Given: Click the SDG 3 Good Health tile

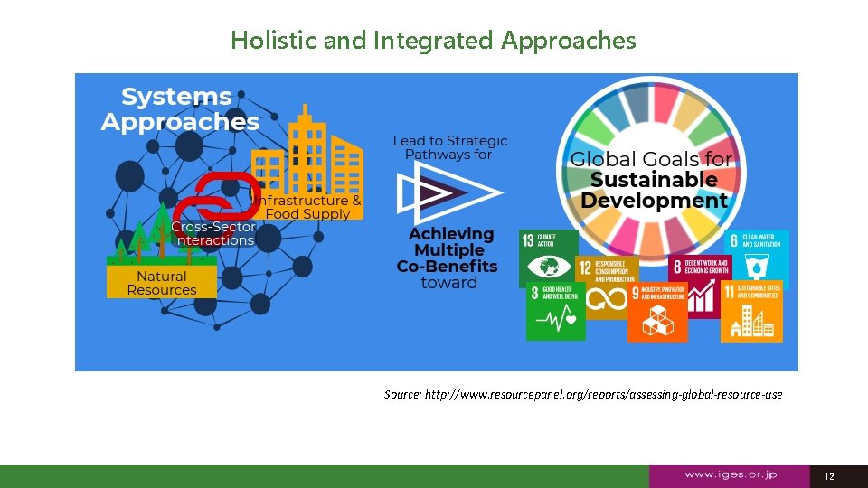Looking at the screenshot, I should pos(555,311).
